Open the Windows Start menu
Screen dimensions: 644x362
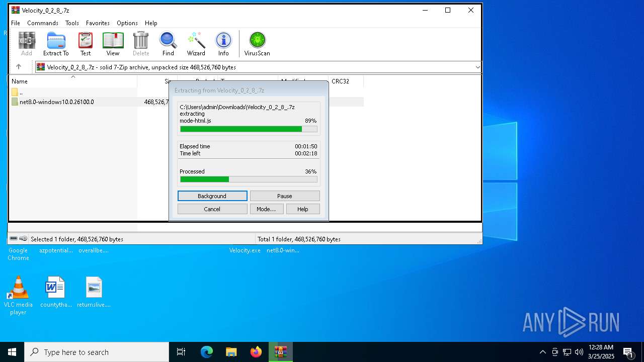click(x=12, y=352)
